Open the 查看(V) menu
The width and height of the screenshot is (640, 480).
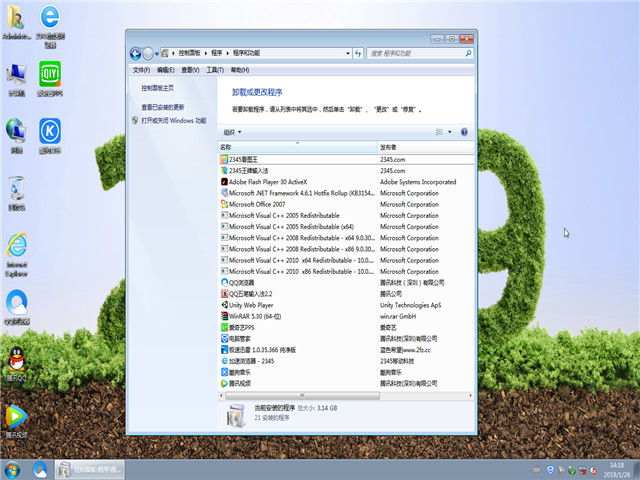pos(190,70)
